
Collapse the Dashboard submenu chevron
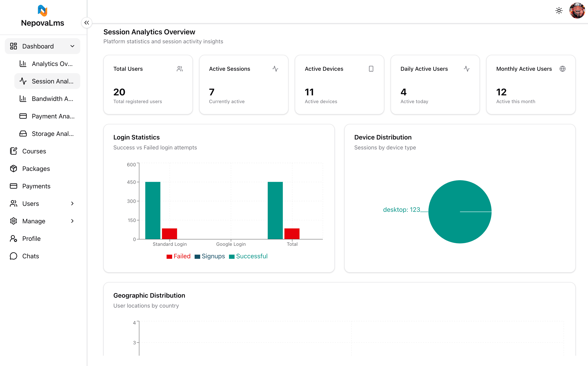72,46
